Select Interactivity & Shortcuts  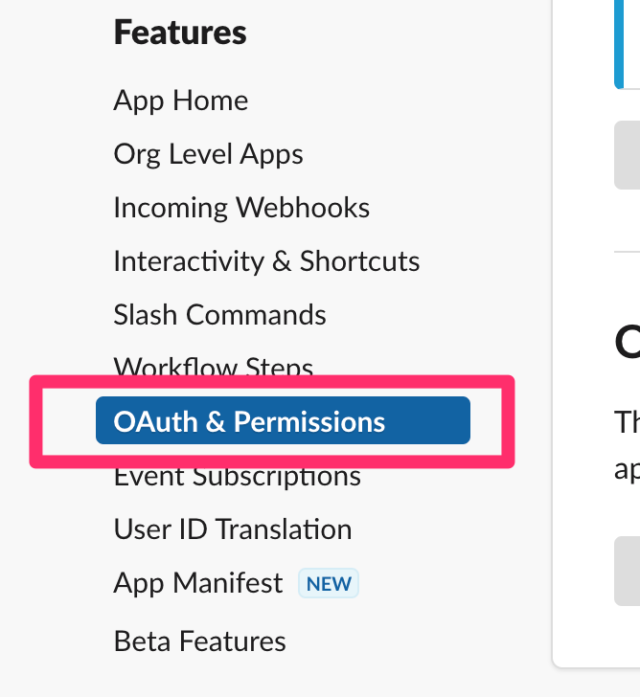pyautogui.click(x=266, y=261)
